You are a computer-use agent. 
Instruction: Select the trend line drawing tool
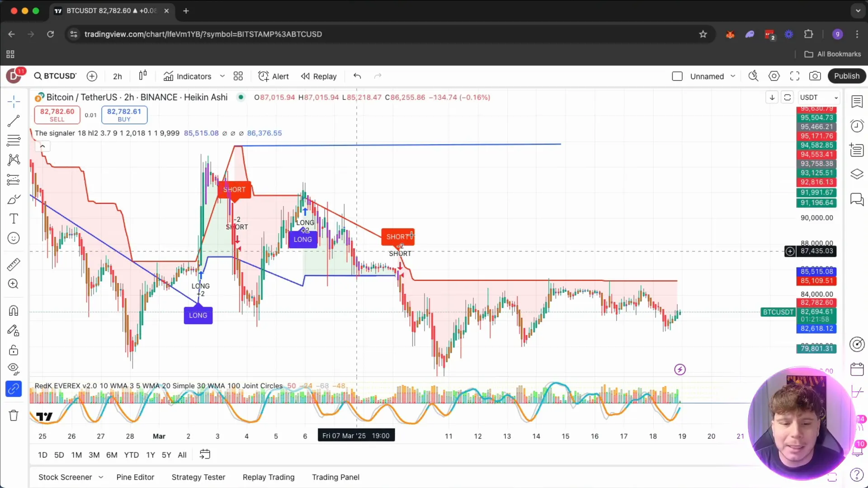pyautogui.click(x=14, y=121)
